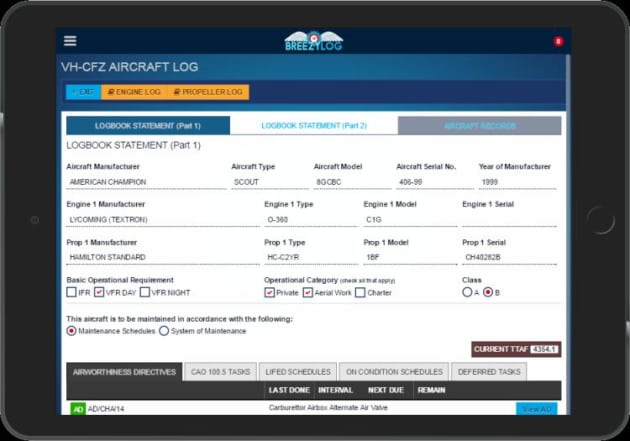Open the Propeller Log
The image size is (630, 441).
[x=208, y=92]
